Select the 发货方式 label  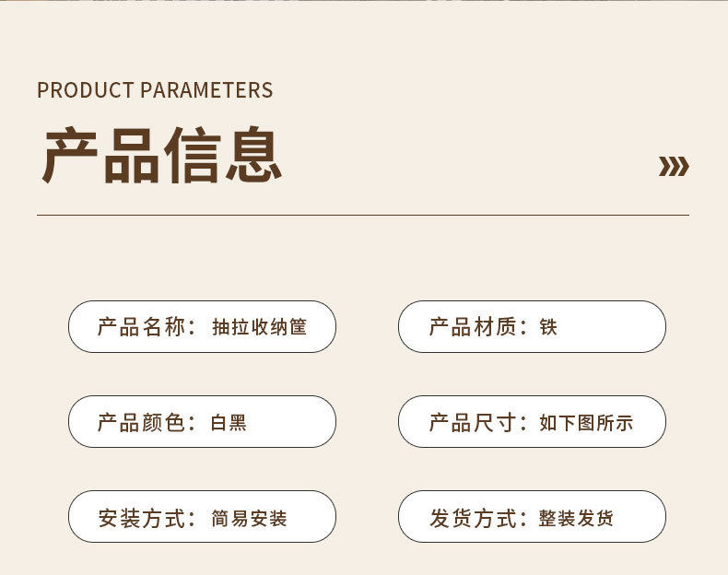pyautogui.click(x=475, y=518)
